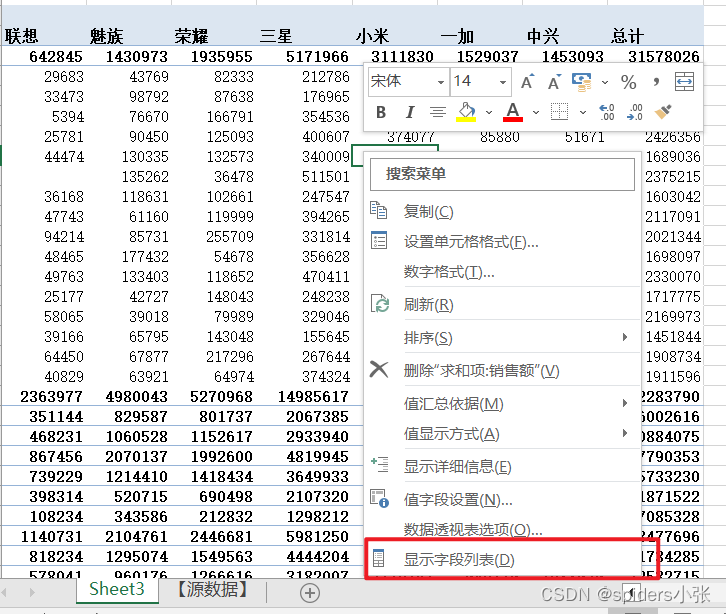726x614 pixels.
Task: Open the font name dropdown 宋体
Action: click(x=441, y=82)
